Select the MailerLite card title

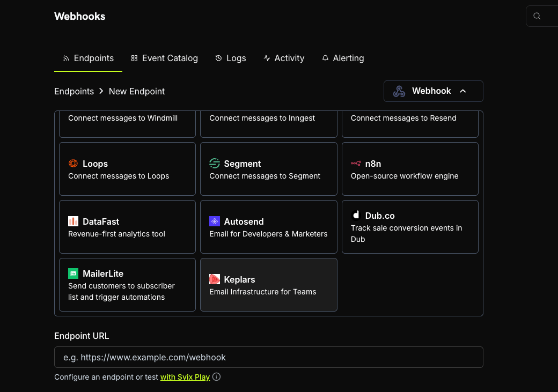coord(103,273)
